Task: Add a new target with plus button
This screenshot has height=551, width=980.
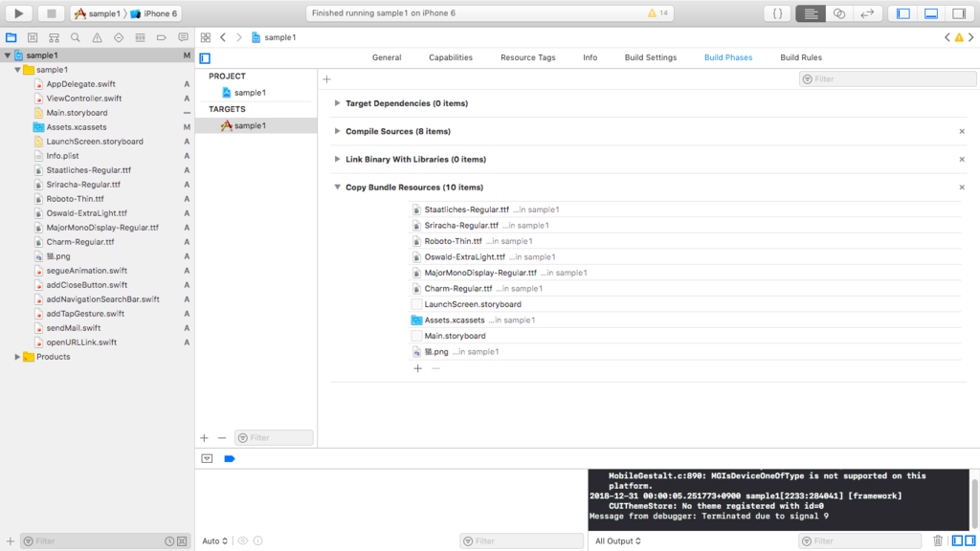Action: pos(205,438)
